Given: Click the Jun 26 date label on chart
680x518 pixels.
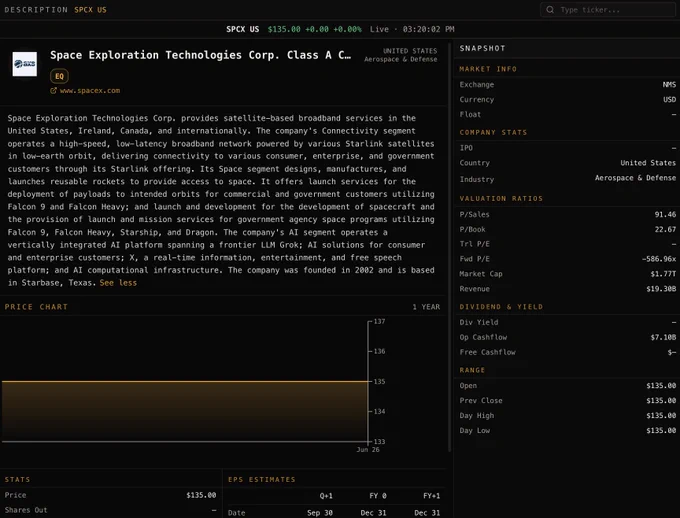Looking at the screenshot, I should [368, 450].
